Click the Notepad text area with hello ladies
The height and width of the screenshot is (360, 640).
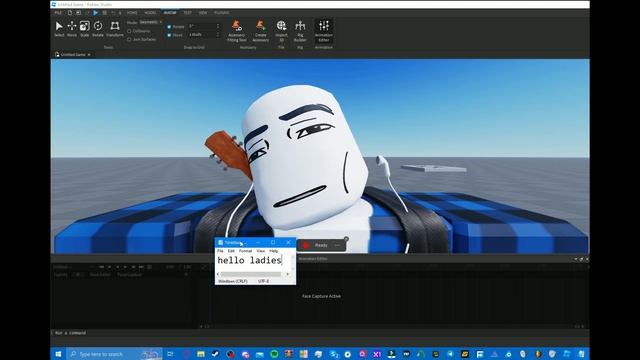coord(253,262)
